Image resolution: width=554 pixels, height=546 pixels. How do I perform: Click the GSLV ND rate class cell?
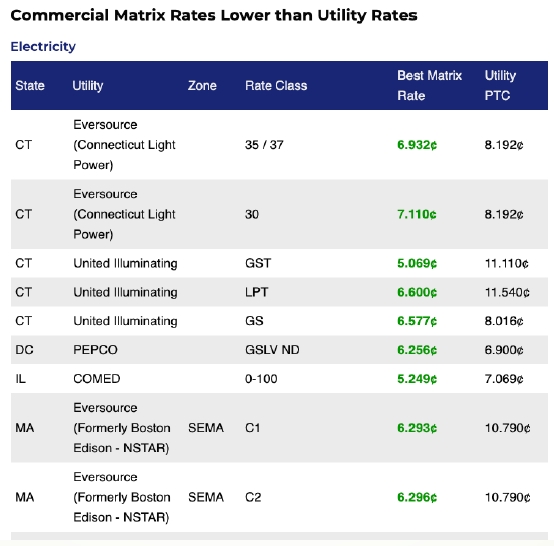tap(272, 350)
